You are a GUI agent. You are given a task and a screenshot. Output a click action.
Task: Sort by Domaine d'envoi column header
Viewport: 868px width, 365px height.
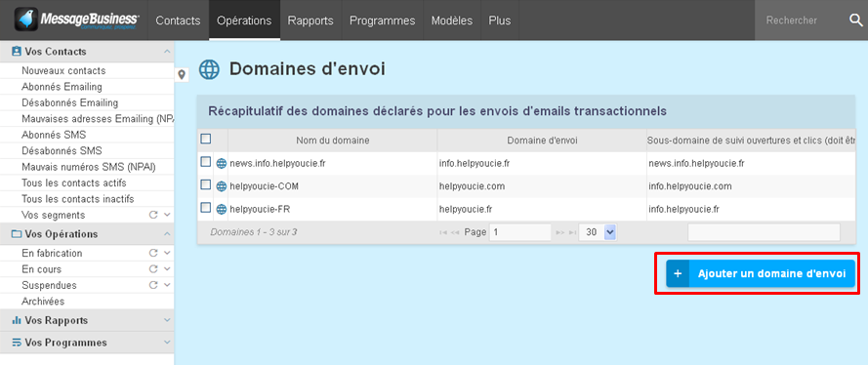coord(542,141)
